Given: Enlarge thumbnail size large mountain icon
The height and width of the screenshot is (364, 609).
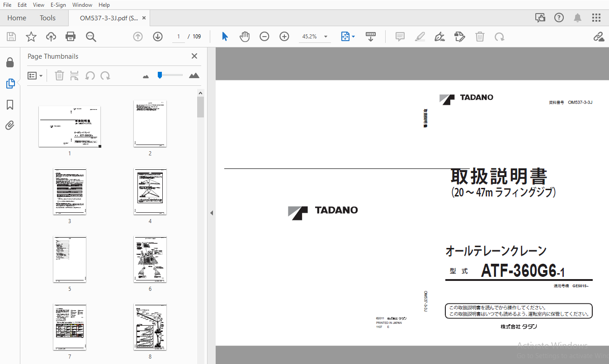Looking at the screenshot, I should [x=194, y=75].
